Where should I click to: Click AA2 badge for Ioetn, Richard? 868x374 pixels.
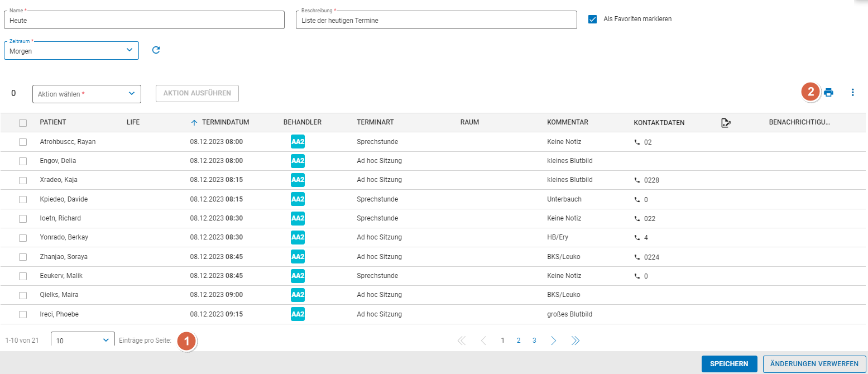(x=298, y=218)
